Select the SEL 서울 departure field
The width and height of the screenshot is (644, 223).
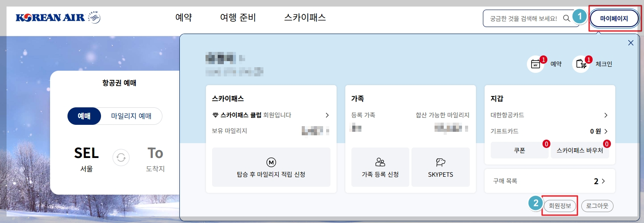86,159
